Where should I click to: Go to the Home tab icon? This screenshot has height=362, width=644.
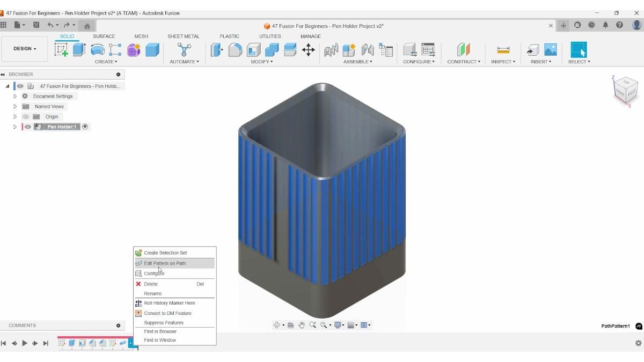click(87, 26)
